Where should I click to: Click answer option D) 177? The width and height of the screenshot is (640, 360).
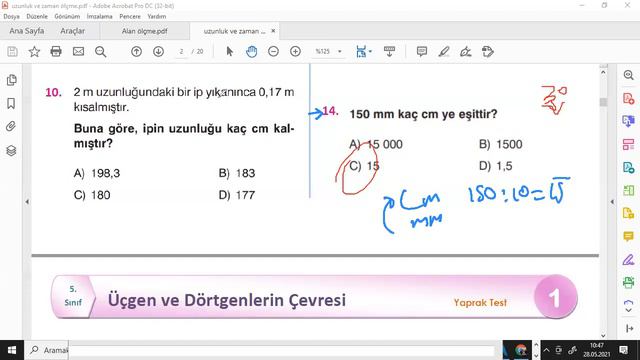(x=237, y=195)
